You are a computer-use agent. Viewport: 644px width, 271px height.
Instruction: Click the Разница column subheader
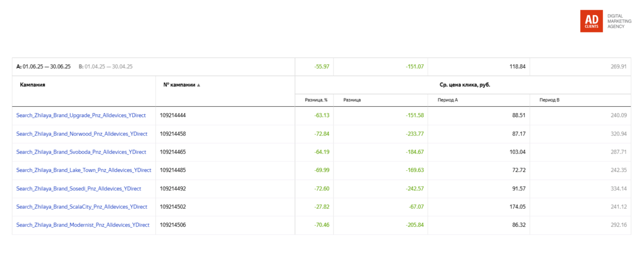pyautogui.click(x=352, y=100)
